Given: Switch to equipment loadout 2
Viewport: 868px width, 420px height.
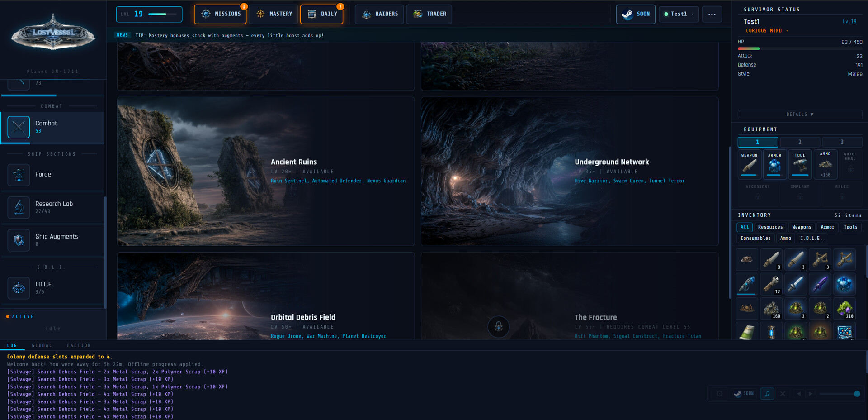Looking at the screenshot, I should coord(800,142).
